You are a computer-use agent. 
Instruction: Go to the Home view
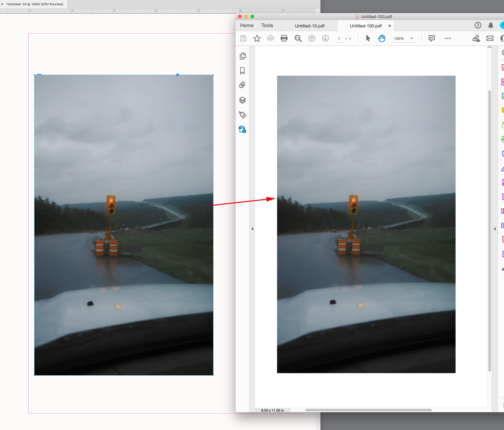(x=247, y=26)
